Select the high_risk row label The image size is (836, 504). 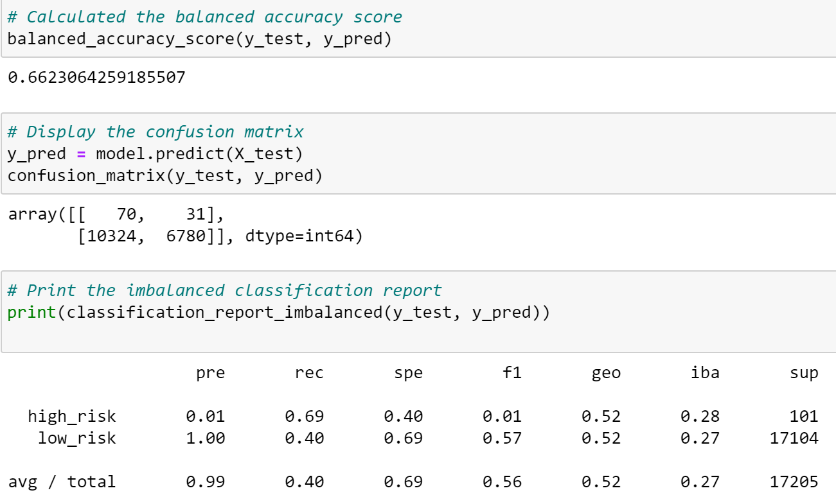click(72, 417)
